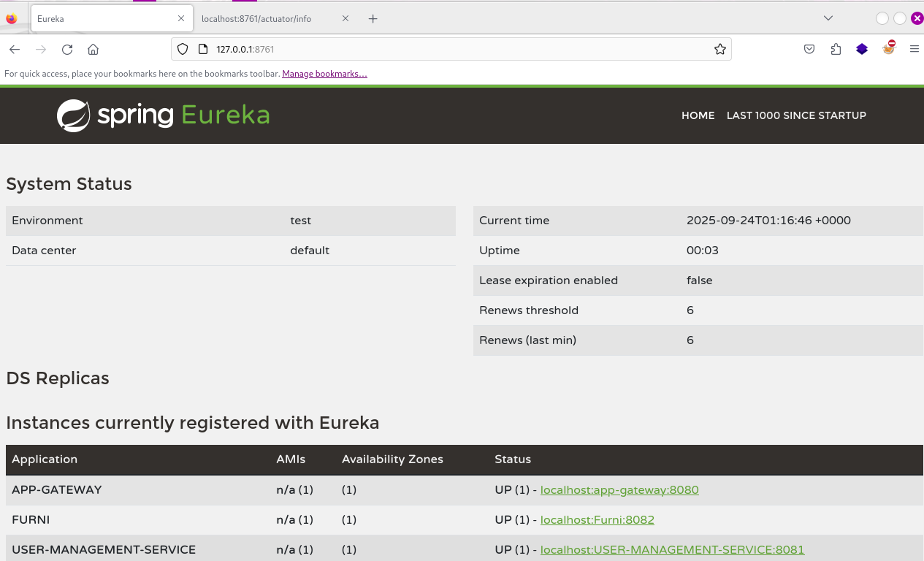The image size is (924, 561).
Task: Select the uptime value 00:03
Action: pos(703,251)
